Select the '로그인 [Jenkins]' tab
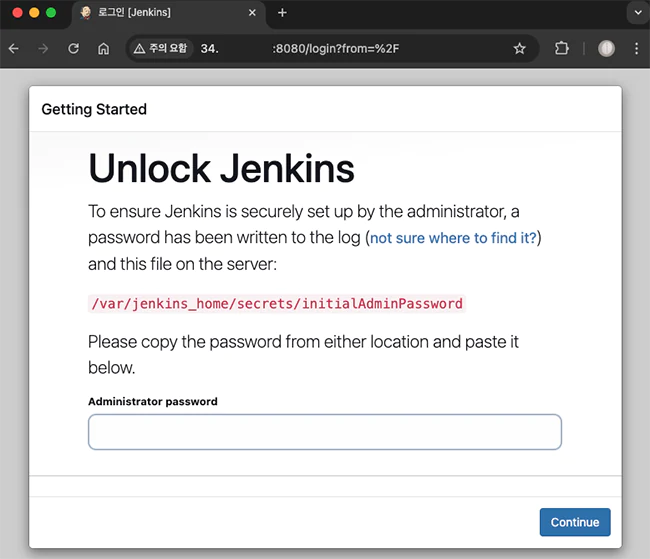650x559 pixels. 168,13
